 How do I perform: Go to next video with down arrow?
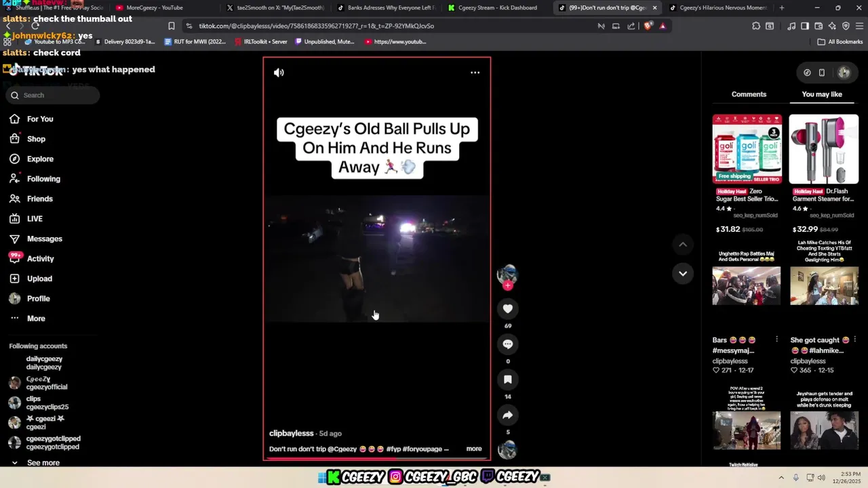[683, 274]
